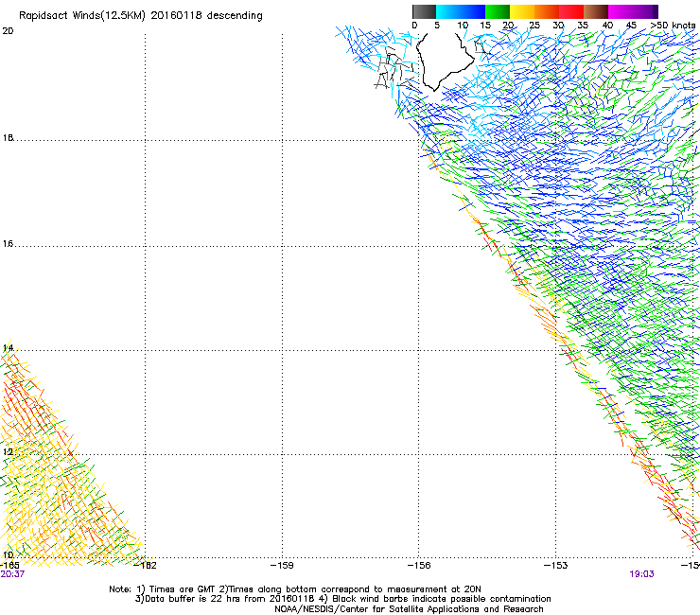Screen dimensions: 700x615
Task: Click the latitude label 12
Action: 8,452
